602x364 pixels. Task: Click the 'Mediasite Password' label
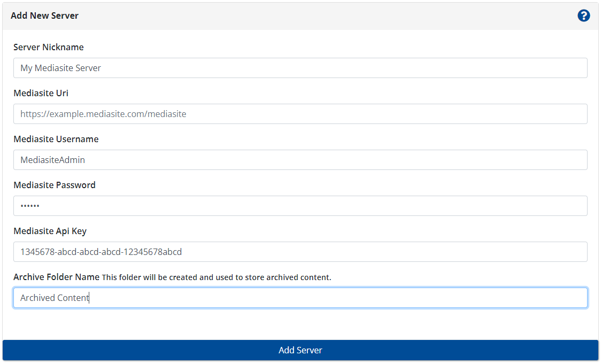(55, 185)
